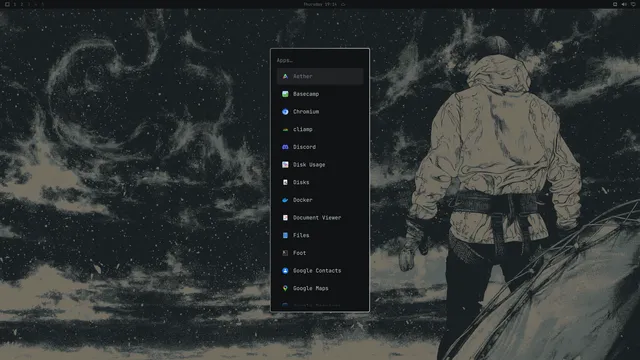This screenshot has width=640, height=360.
Task: Switch to workspace 2 in top bar
Action: [22, 4]
